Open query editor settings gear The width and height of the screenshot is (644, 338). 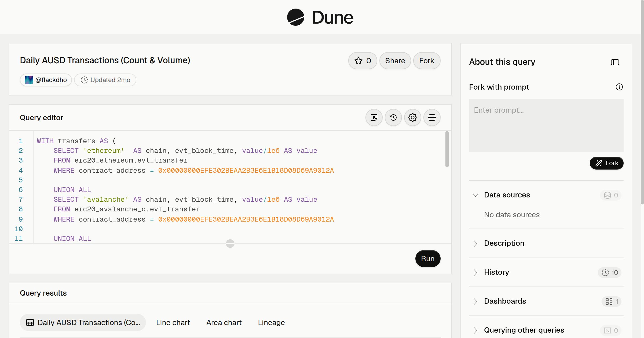413,117
